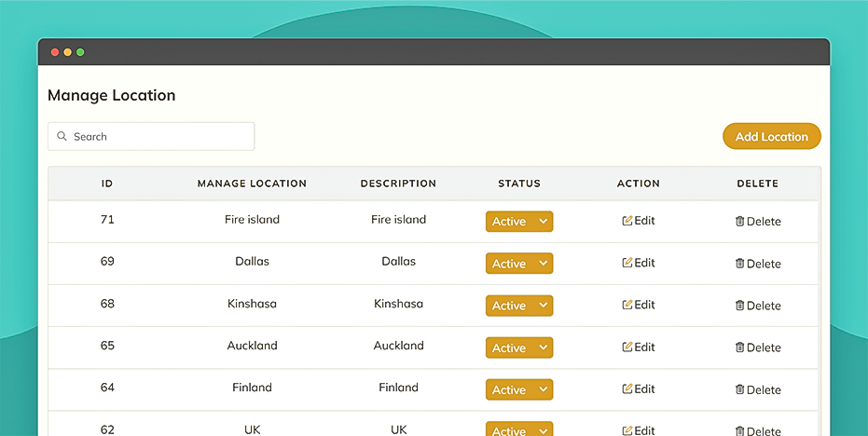Click Kinshasa in the Description column
Viewport: 868px width, 436px height.
click(x=399, y=303)
